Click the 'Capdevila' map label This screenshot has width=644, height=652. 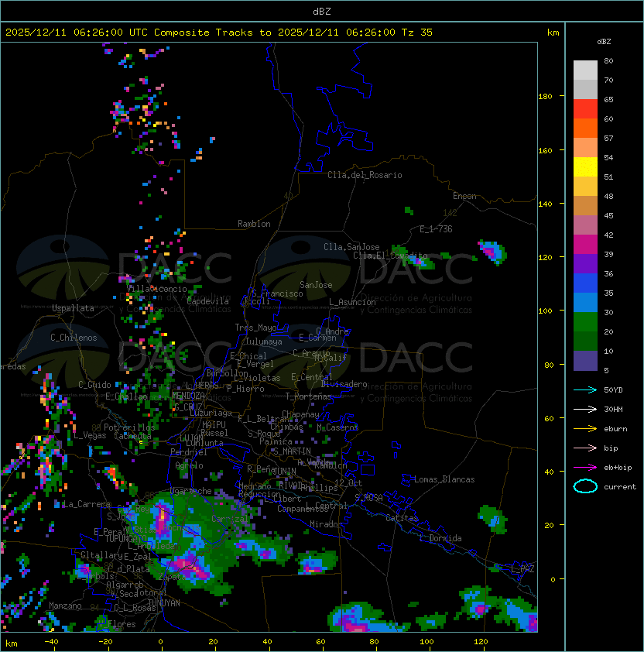[207, 301]
